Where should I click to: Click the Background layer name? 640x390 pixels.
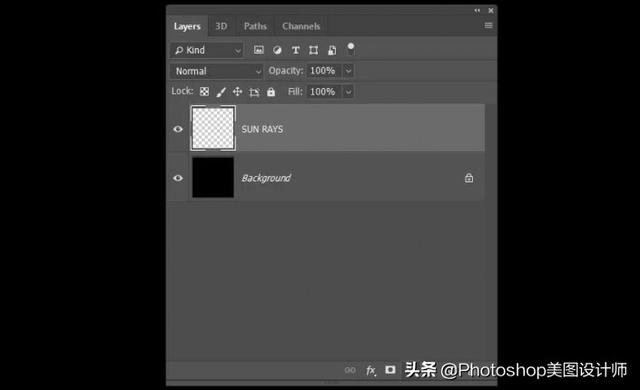(266, 178)
